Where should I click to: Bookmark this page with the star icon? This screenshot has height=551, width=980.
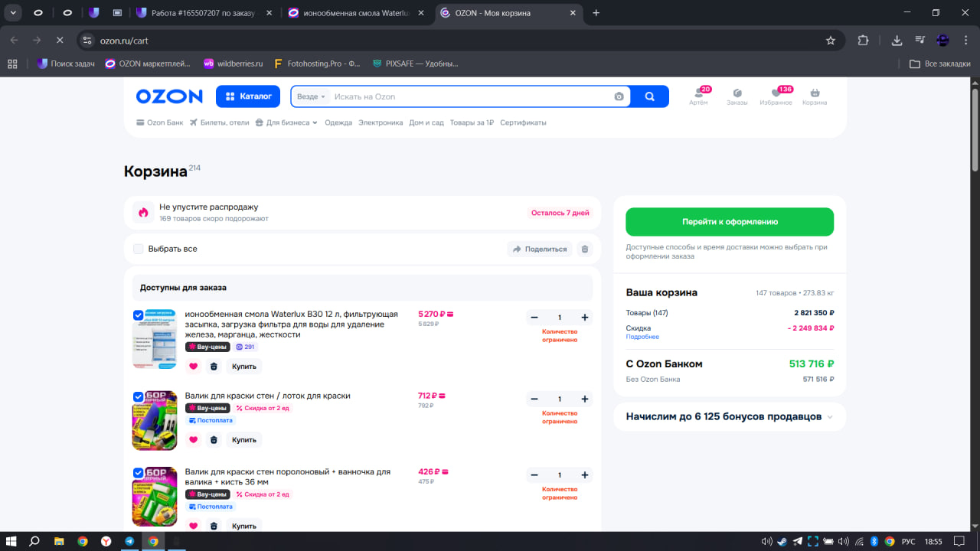[831, 41]
